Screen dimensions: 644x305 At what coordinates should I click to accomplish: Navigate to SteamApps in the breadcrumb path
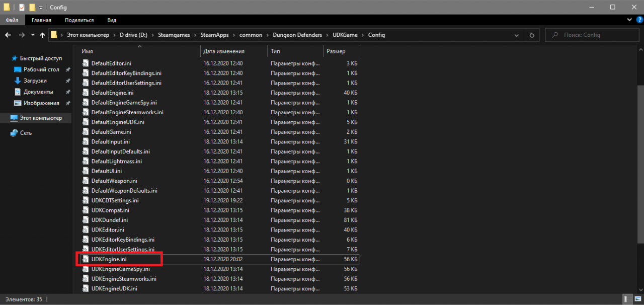click(x=214, y=35)
